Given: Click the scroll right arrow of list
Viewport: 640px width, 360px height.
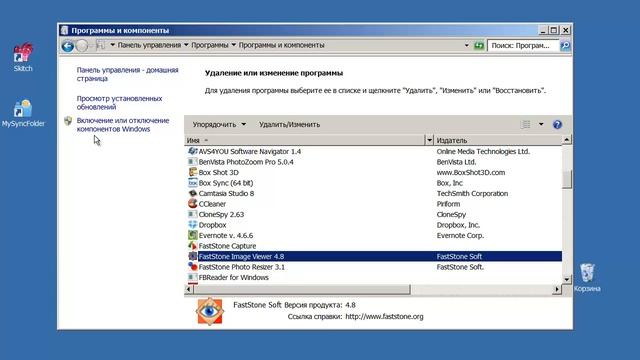Looking at the screenshot, I should click(557, 289).
